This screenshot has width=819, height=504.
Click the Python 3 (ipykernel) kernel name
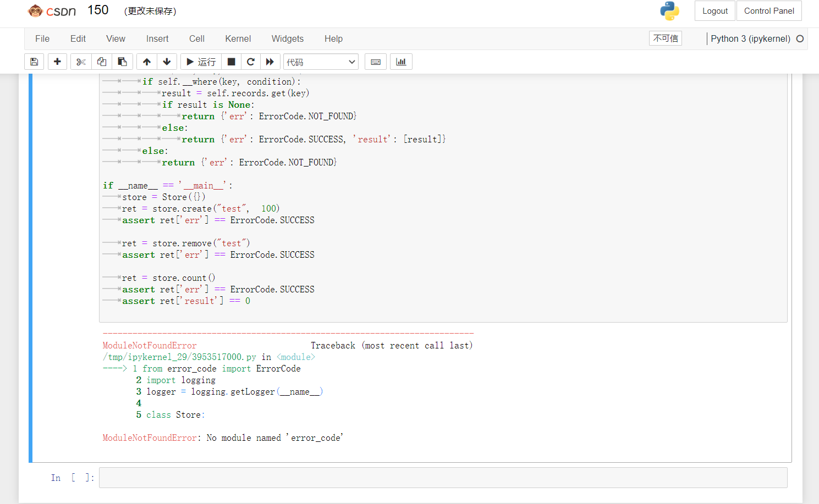[x=750, y=38]
